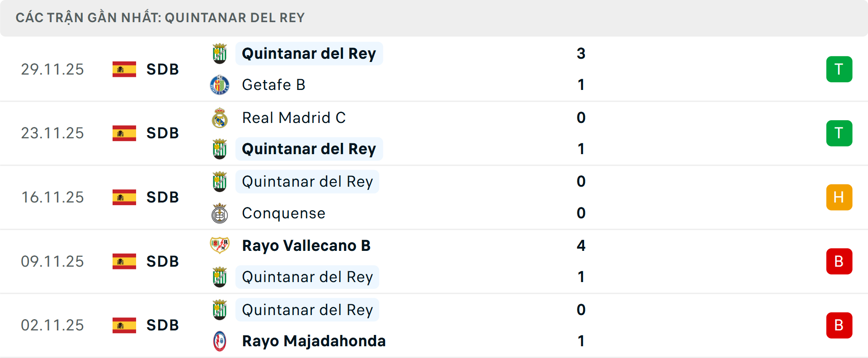
Task: Click the Rayo Majadahonda club crest
Action: point(220,341)
